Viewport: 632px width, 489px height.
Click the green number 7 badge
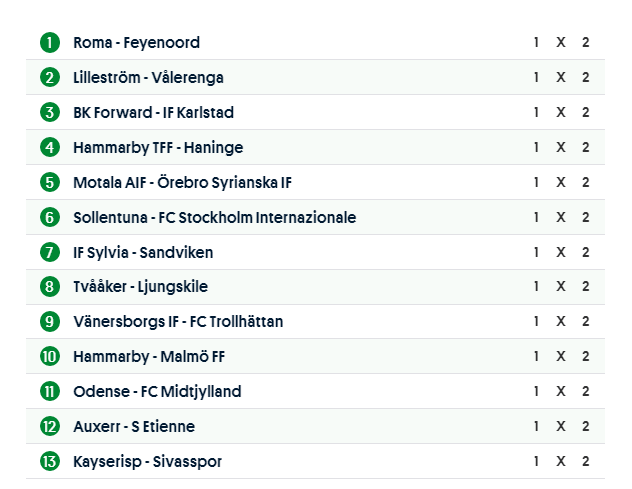click(x=50, y=252)
